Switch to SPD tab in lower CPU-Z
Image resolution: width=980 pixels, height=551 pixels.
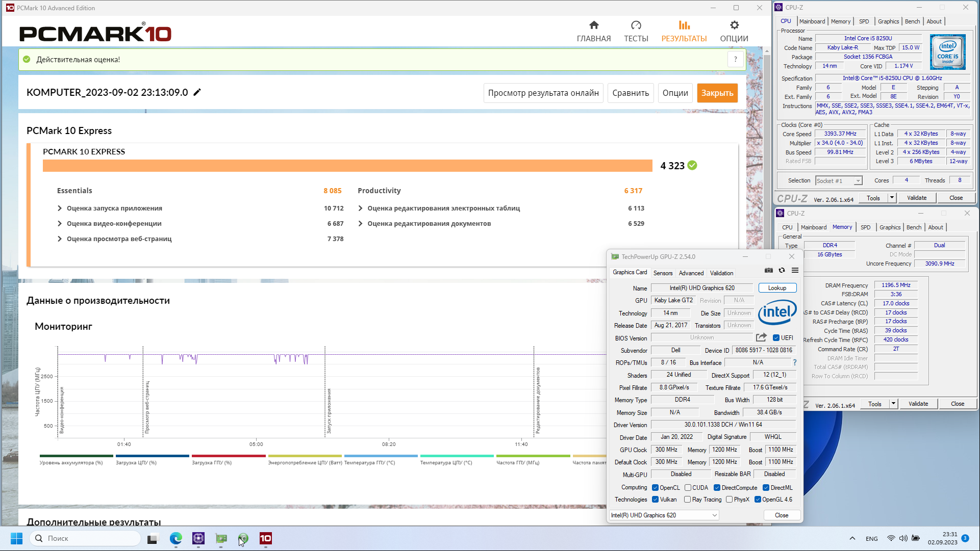(x=865, y=227)
